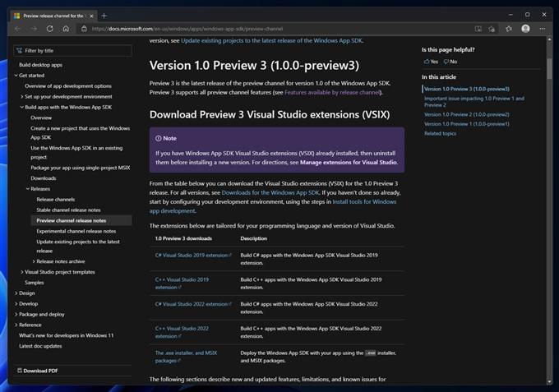The width and height of the screenshot is (559, 392).
Task: Jump to Related topics section
Action: tap(440, 133)
